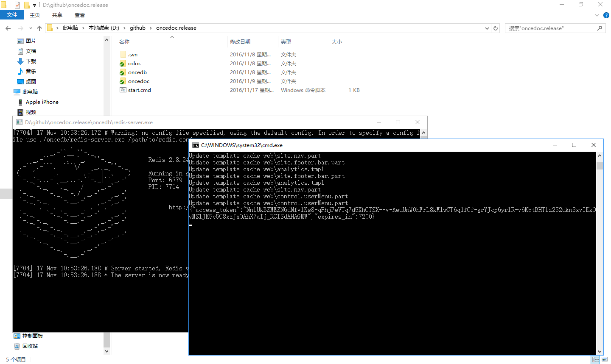Image resolution: width=611 pixels, height=364 pixels.
Task: Click odoc modified date 2016/11/8
Action: [x=250, y=64]
